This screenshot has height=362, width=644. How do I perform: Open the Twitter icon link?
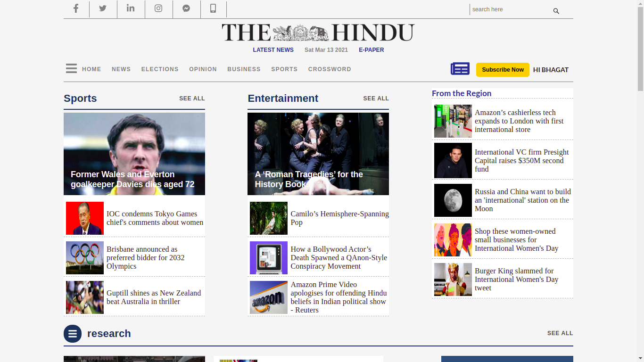(x=103, y=8)
